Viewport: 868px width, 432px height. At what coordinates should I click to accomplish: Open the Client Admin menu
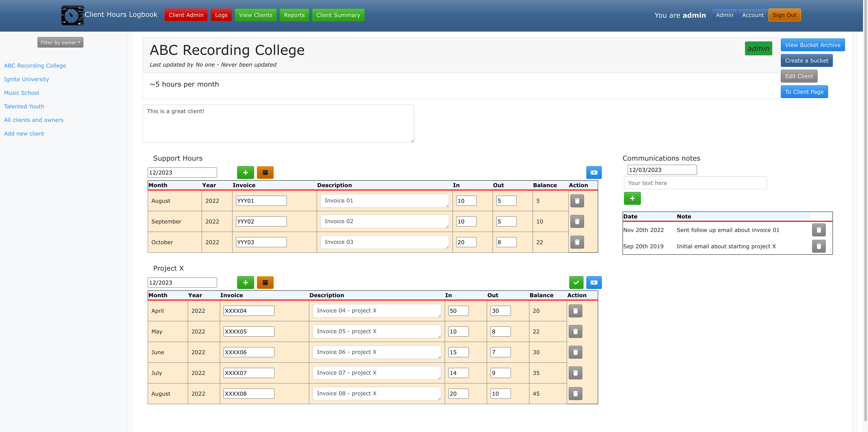[x=186, y=15]
